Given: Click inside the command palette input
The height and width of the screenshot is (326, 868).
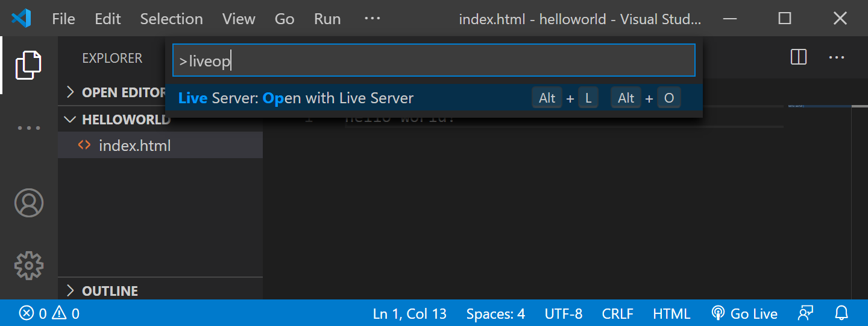Looking at the screenshot, I should pos(434,60).
